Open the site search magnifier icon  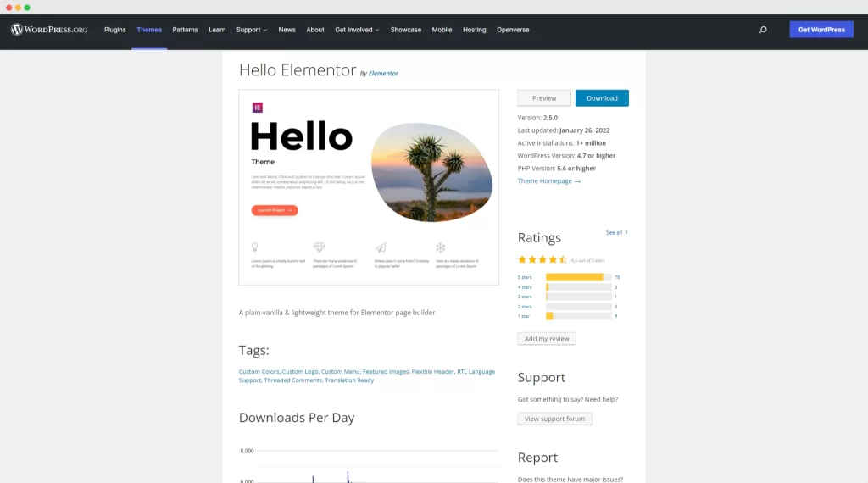763,30
